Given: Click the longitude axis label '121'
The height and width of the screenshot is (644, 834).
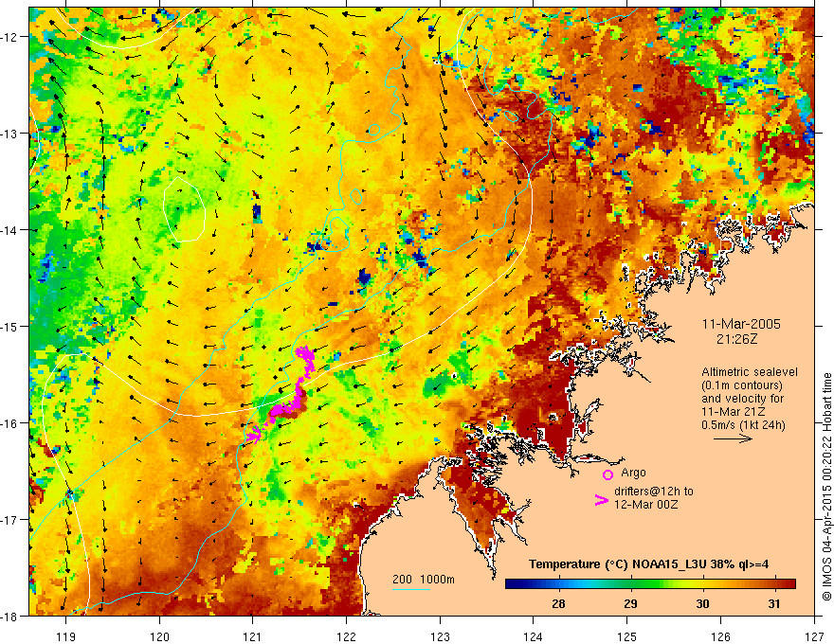Looking at the screenshot, I should pos(253,636).
